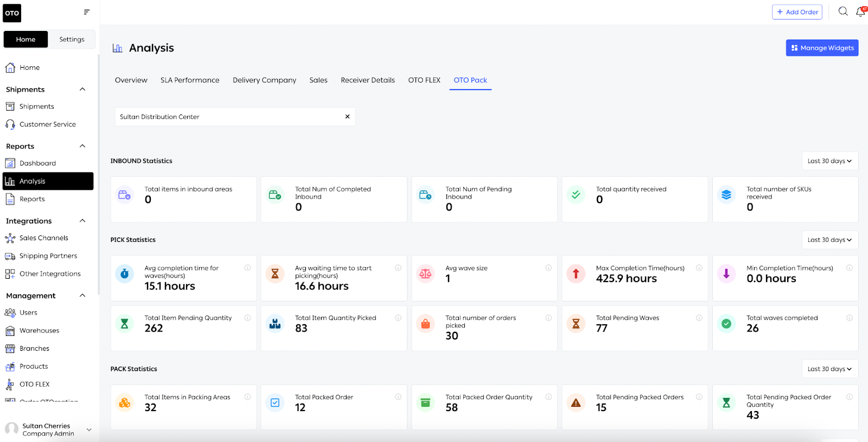Expand the Sultan Cherries account menu

coord(89,430)
